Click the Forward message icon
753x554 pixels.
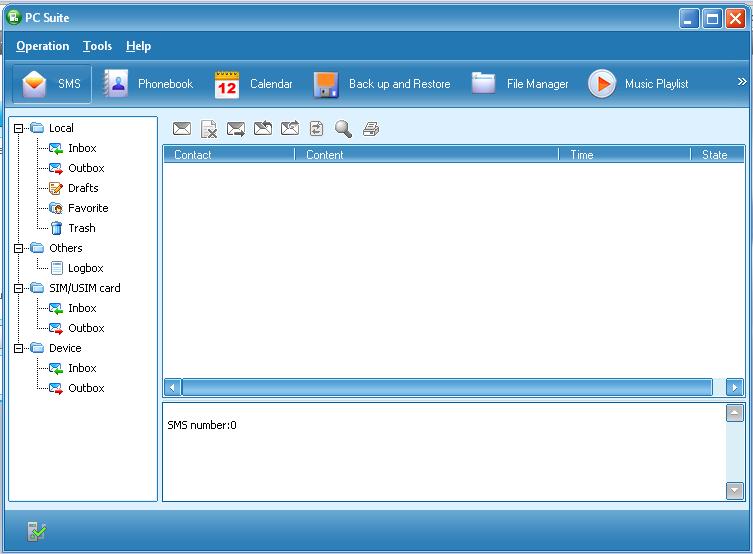pyautogui.click(x=290, y=128)
